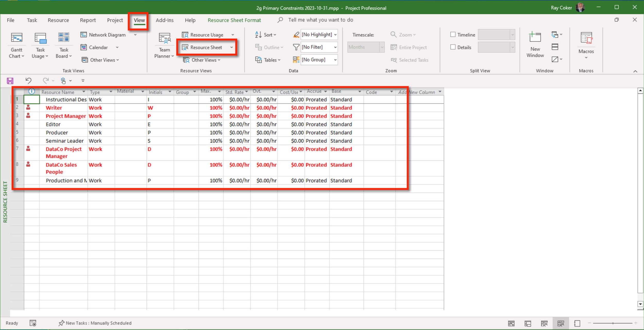Click the Switch Windows icon

coord(555,34)
